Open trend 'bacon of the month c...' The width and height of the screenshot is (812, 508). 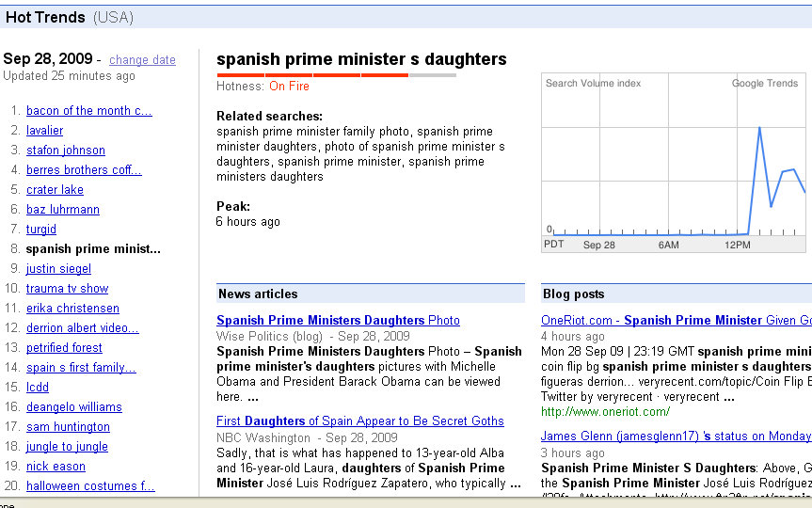(89, 111)
